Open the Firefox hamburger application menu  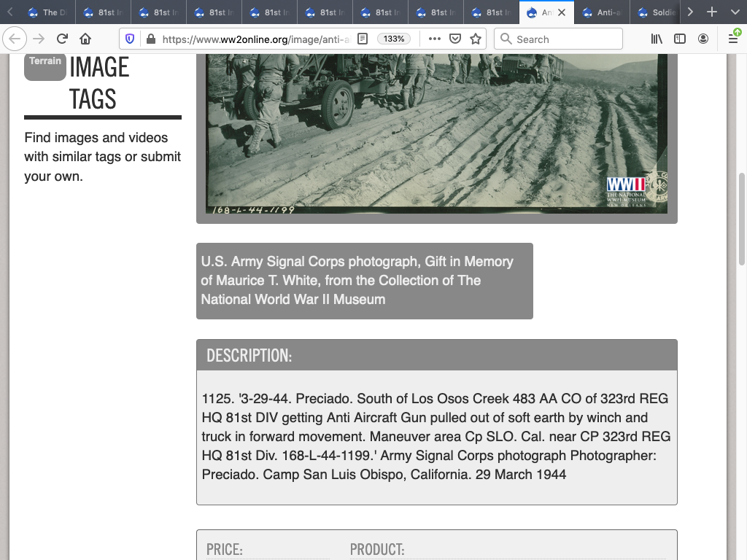click(733, 39)
